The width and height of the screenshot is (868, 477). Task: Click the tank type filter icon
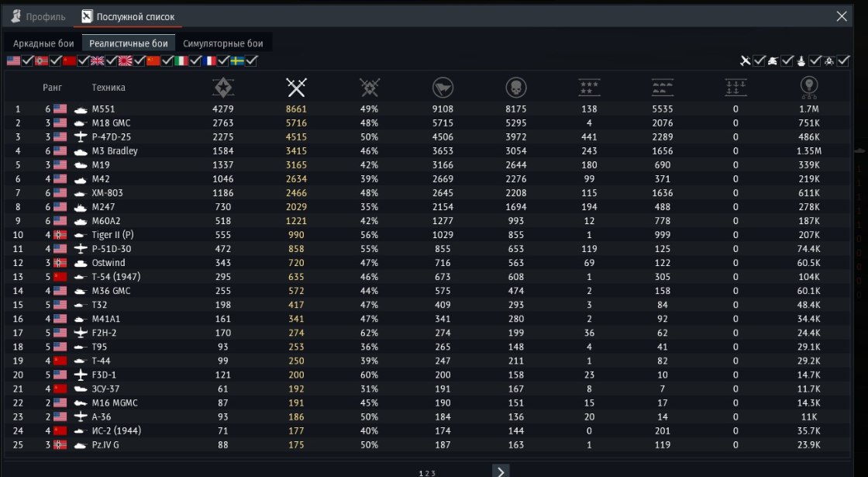[x=773, y=61]
